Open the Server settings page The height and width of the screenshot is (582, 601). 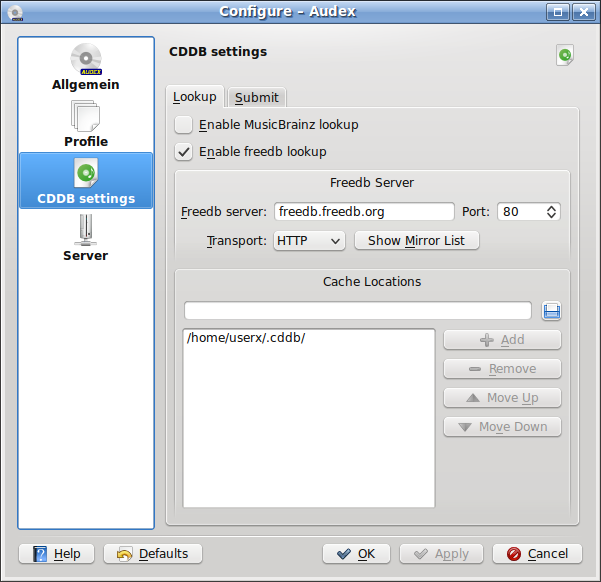(86, 238)
